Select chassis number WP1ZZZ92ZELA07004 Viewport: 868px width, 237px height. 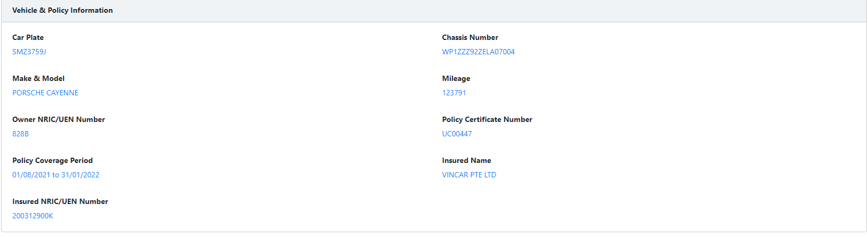[478, 52]
